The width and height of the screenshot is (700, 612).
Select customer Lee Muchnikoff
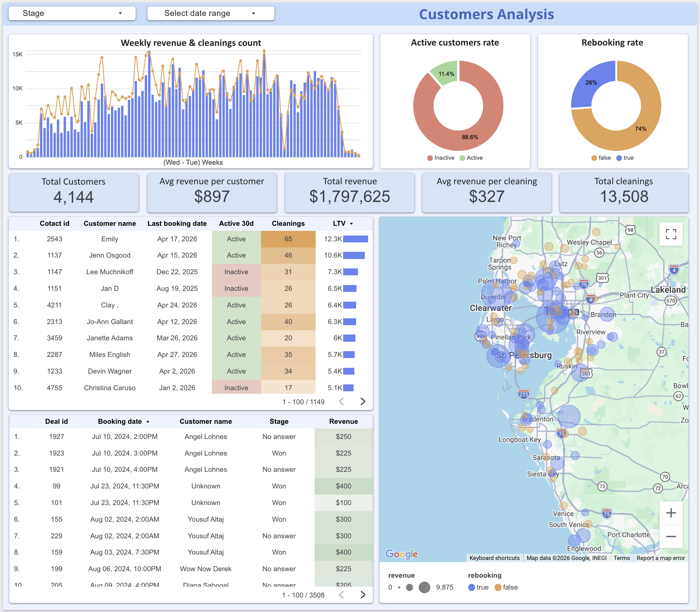click(110, 272)
